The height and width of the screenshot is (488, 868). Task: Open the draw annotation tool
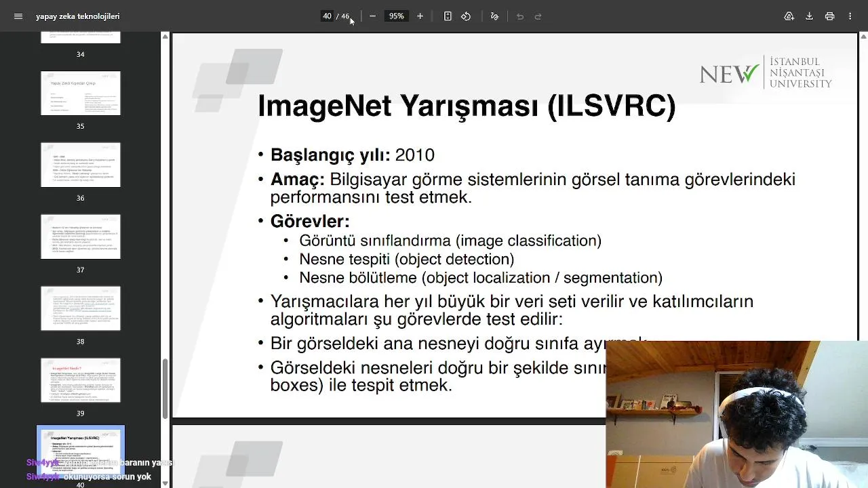pyautogui.click(x=494, y=16)
